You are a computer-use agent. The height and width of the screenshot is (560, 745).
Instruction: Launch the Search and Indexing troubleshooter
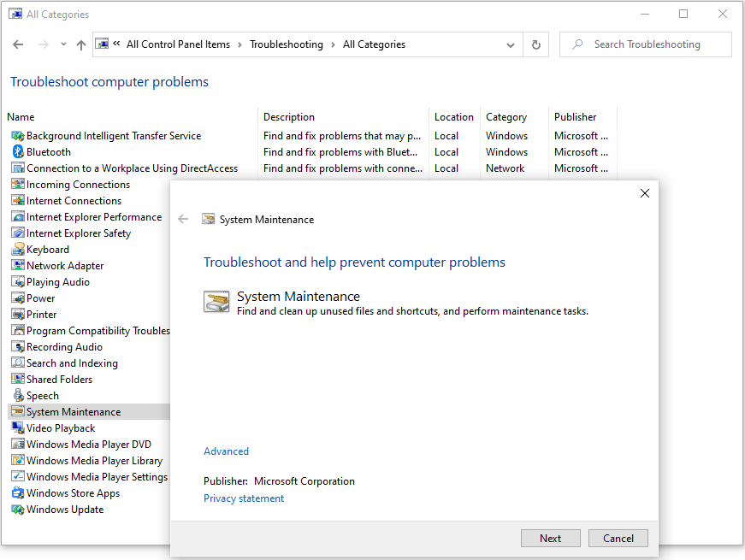point(71,363)
